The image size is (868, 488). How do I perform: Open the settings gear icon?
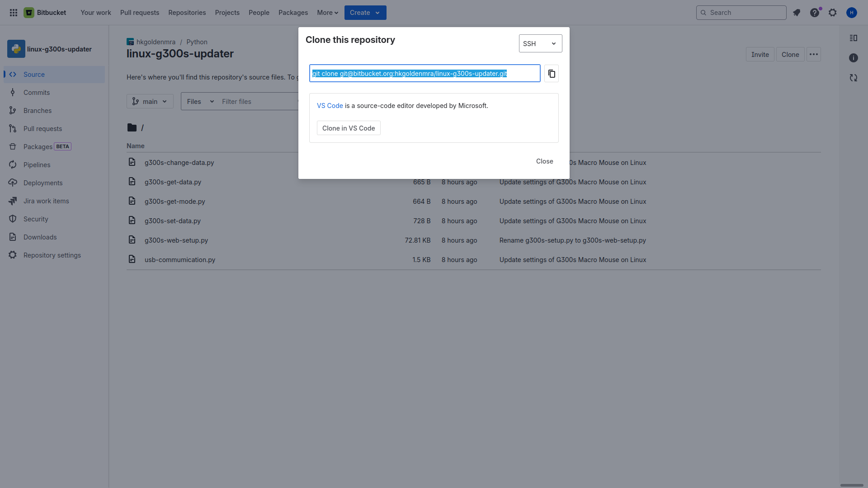pyautogui.click(x=833, y=13)
